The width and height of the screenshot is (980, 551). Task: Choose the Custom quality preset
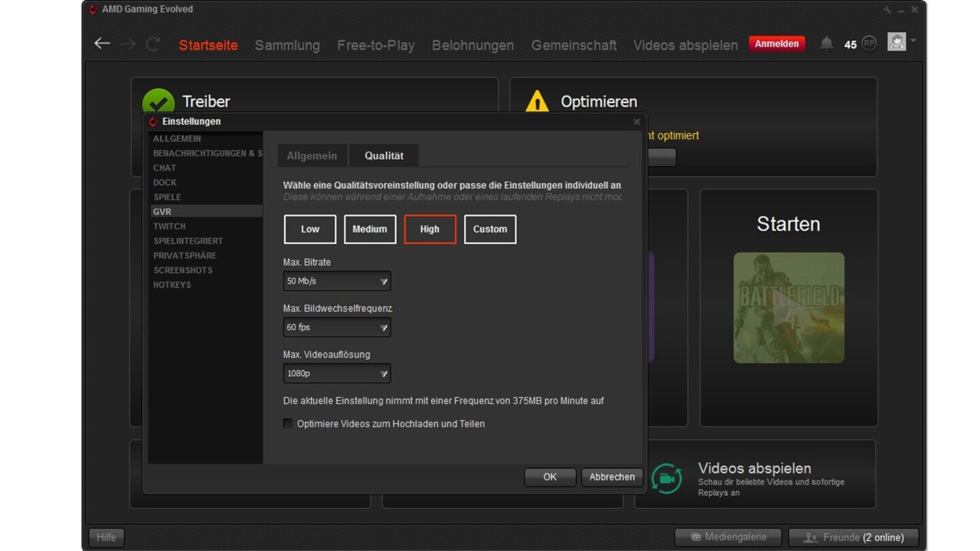[x=490, y=229]
